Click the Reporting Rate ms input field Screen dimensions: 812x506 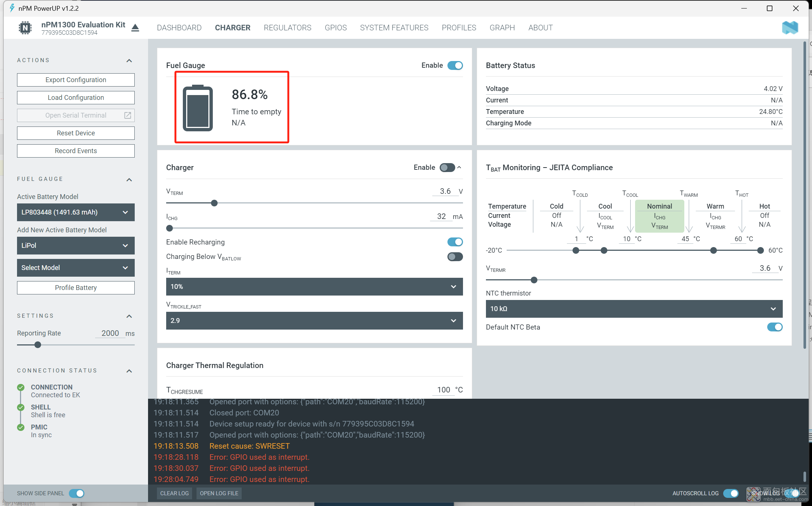pyautogui.click(x=110, y=333)
